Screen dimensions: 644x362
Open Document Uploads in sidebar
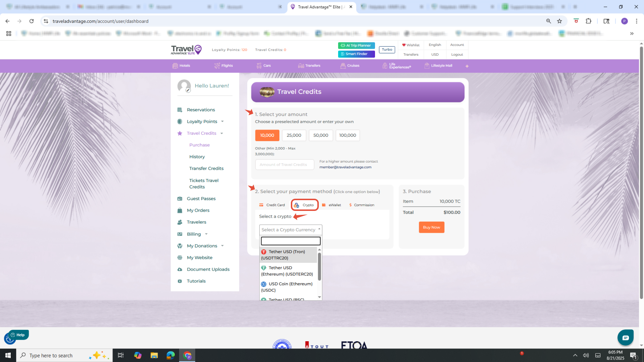pyautogui.click(x=208, y=270)
